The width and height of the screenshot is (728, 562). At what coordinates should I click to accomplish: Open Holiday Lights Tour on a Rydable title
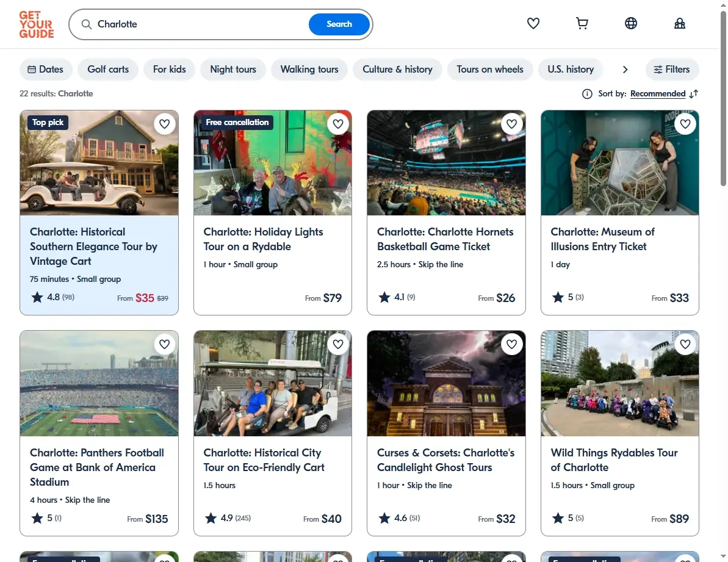click(x=263, y=239)
